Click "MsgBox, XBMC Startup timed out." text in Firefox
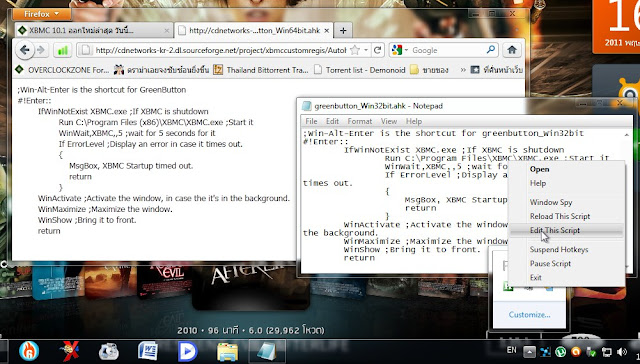640x364 pixels. pyautogui.click(x=131, y=166)
